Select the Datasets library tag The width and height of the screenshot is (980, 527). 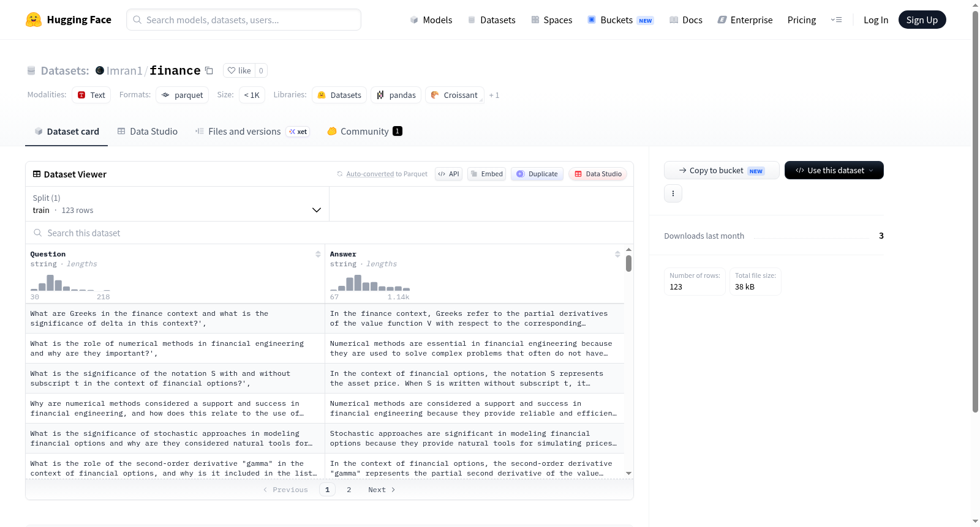339,95
